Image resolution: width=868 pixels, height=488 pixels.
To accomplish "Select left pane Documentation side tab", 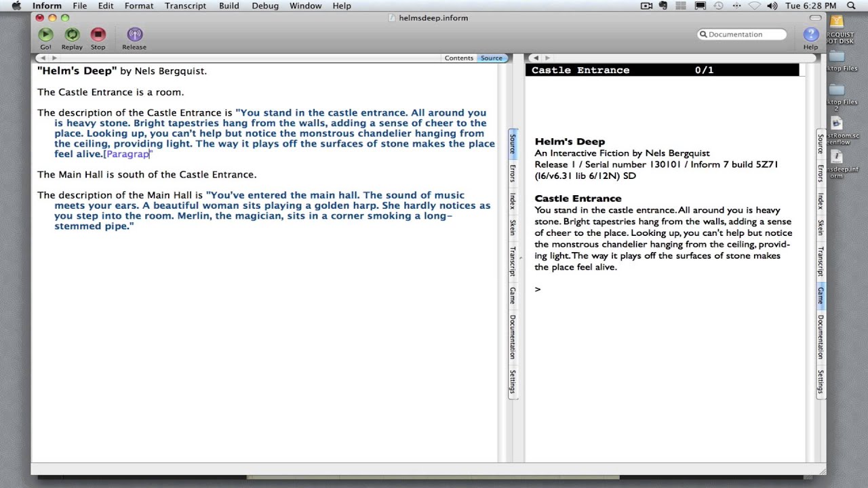I will click(x=513, y=337).
